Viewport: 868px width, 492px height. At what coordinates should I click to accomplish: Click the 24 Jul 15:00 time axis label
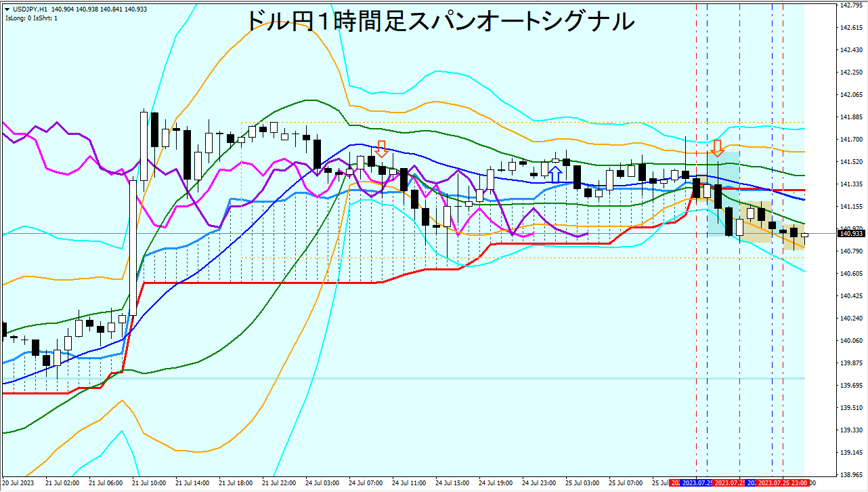[x=452, y=483]
